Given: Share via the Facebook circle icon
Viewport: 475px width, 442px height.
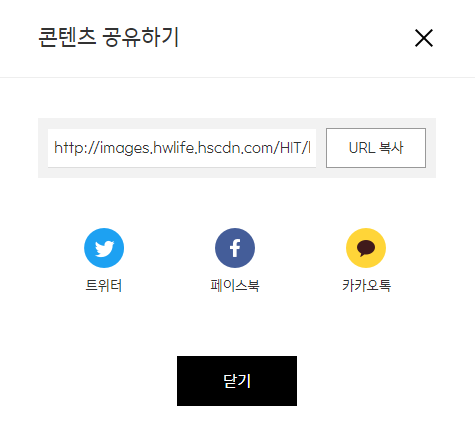Looking at the screenshot, I should point(235,248).
